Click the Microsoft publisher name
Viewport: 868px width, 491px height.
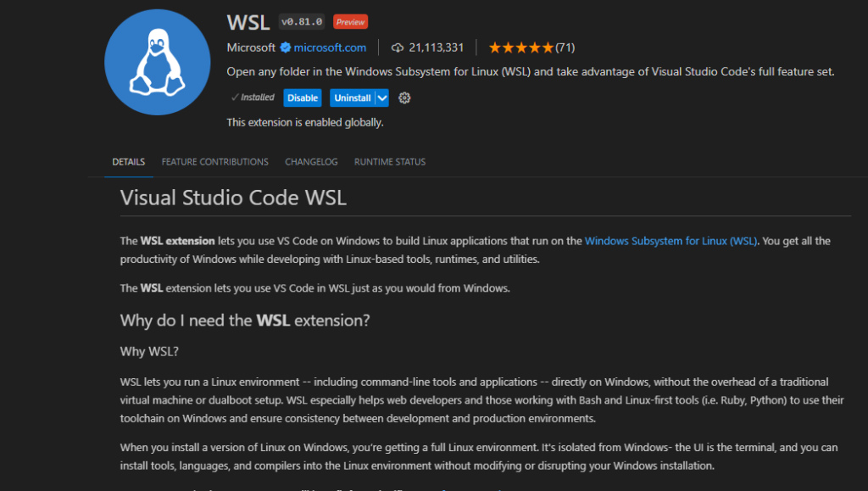[x=251, y=47]
